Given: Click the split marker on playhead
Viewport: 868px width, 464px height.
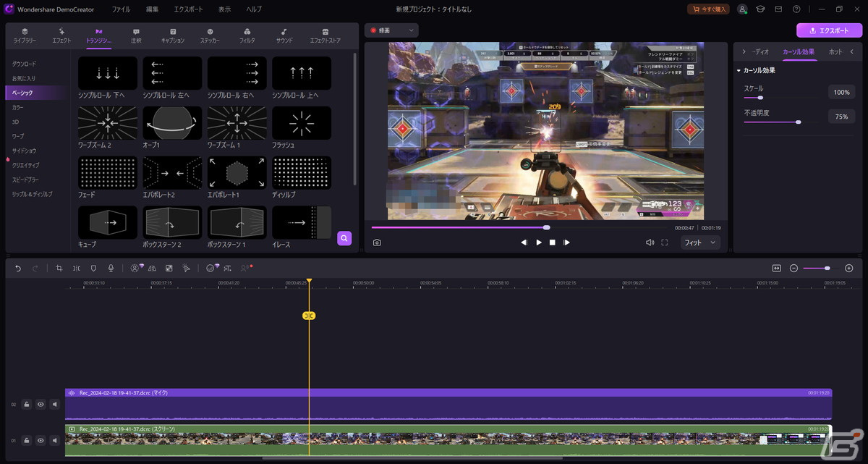Looking at the screenshot, I should pyautogui.click(x=309, y=316).
